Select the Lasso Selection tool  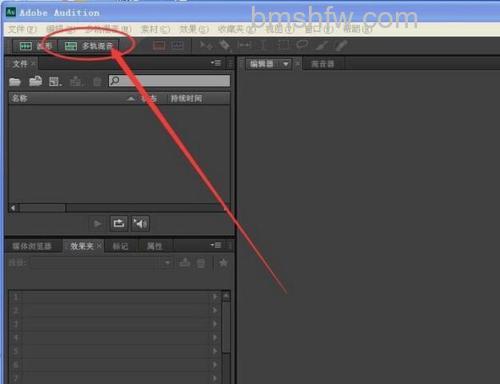coord(302,45)
